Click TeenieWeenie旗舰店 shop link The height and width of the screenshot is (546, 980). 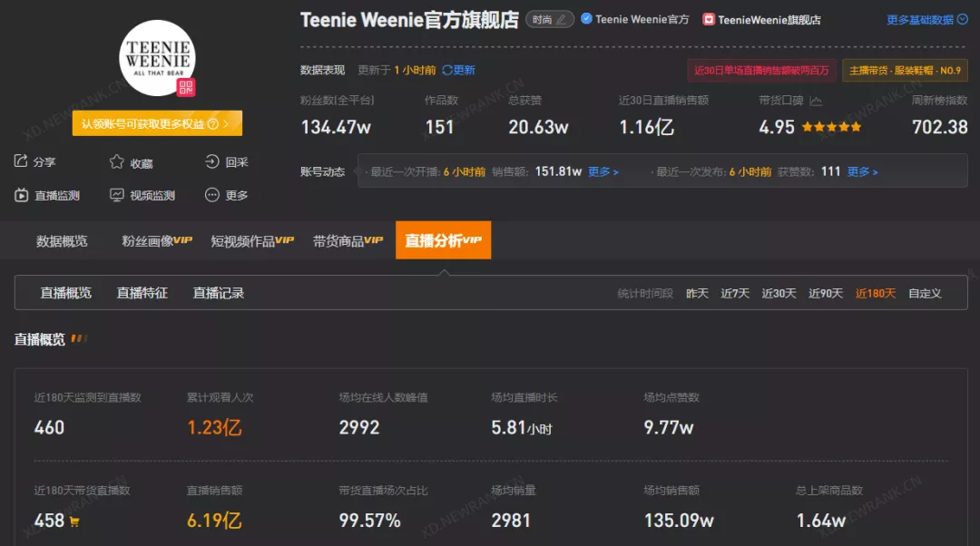coord(769,19)
